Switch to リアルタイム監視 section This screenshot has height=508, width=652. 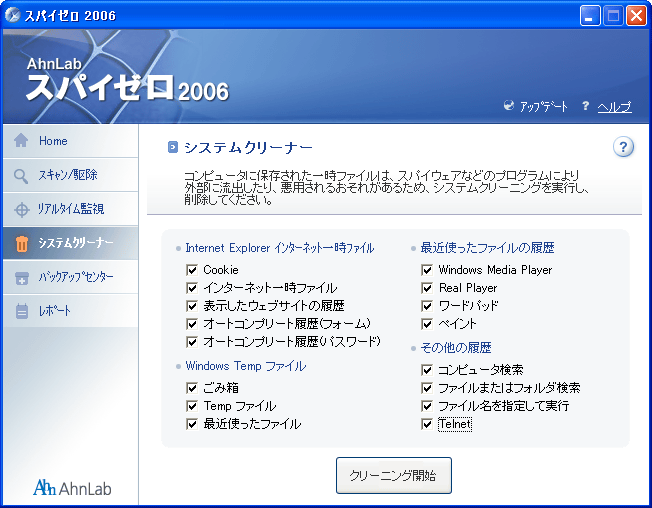tap(70, 209)
